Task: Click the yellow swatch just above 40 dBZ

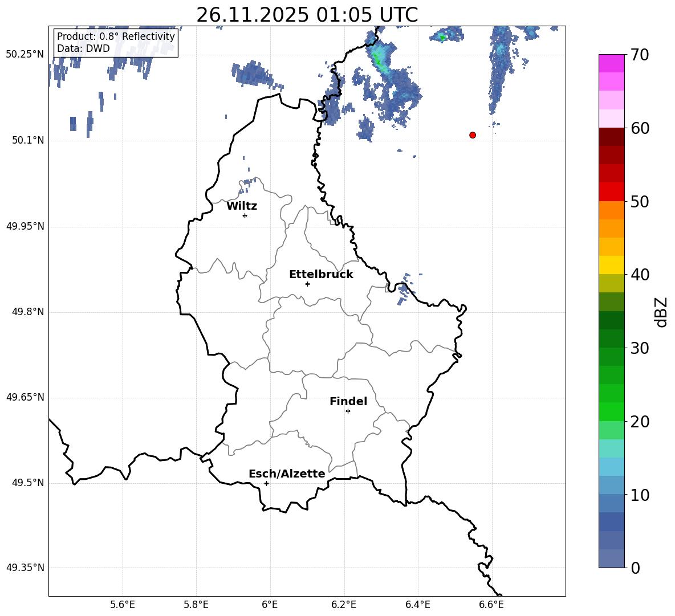Action: pyautogui.click(x=612, y=265)
